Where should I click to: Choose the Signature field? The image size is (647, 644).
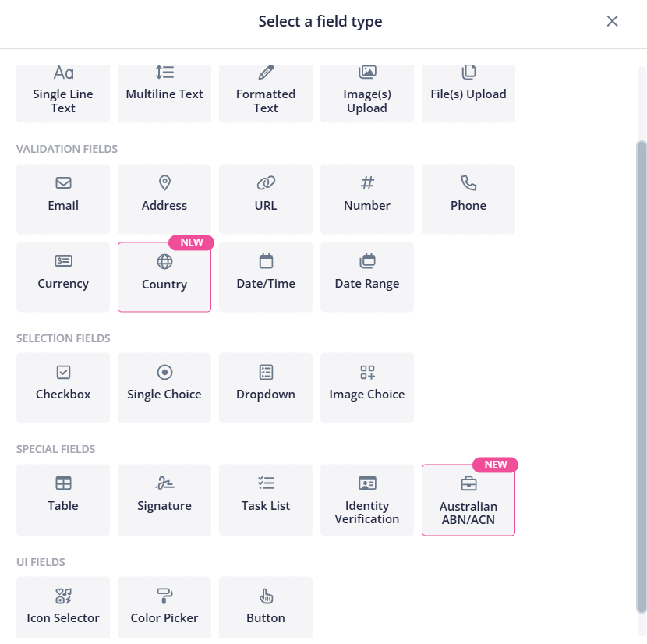[164, 500]
